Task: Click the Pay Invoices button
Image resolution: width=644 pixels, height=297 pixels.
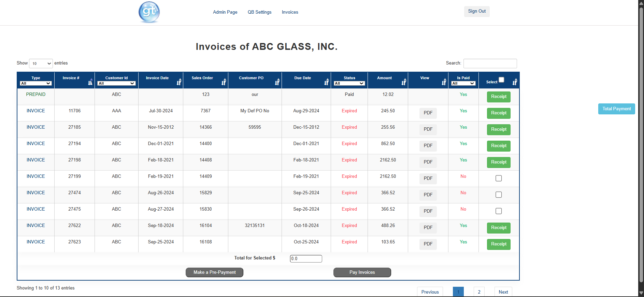Action: tap(362, 272)
